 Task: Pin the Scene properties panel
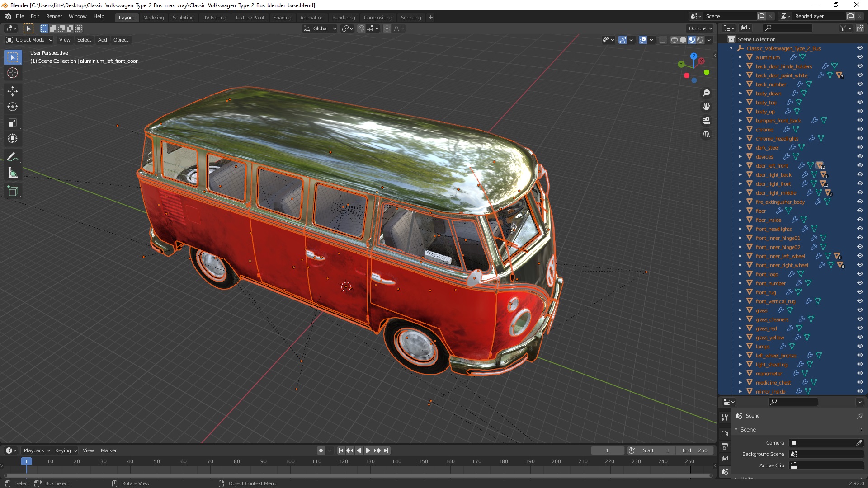[860, 416]
